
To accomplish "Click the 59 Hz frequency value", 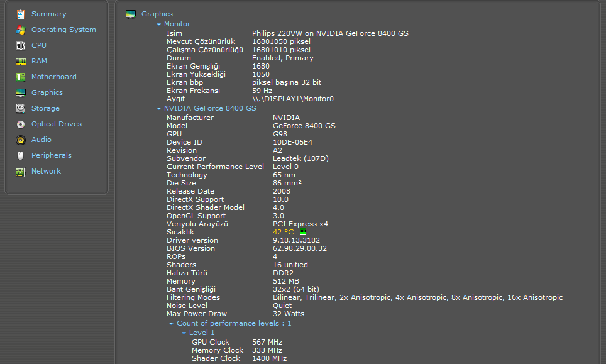I will click(x=262, y=91).
